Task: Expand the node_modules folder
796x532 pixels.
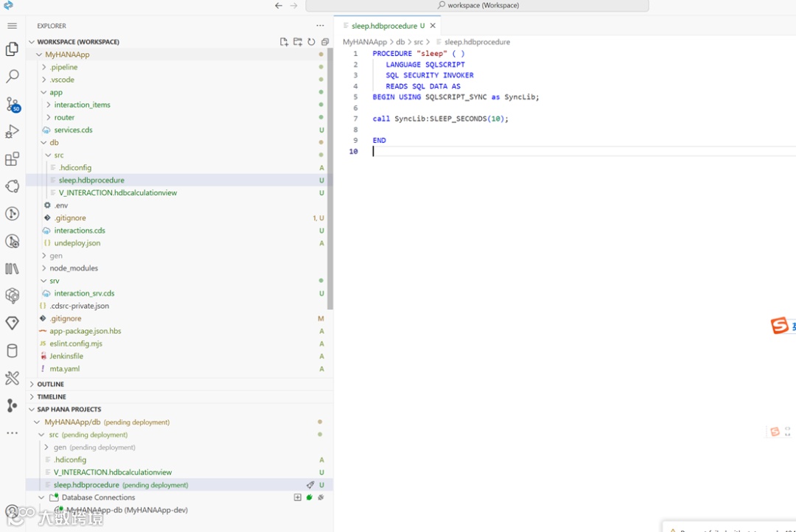Action: coord(74,268)
